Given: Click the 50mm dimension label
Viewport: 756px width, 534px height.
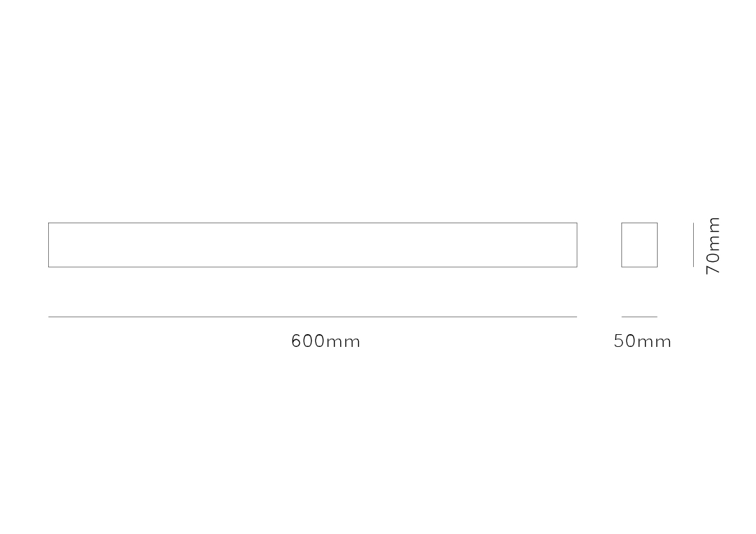Looking at the screenshot, I should [642, 341].
